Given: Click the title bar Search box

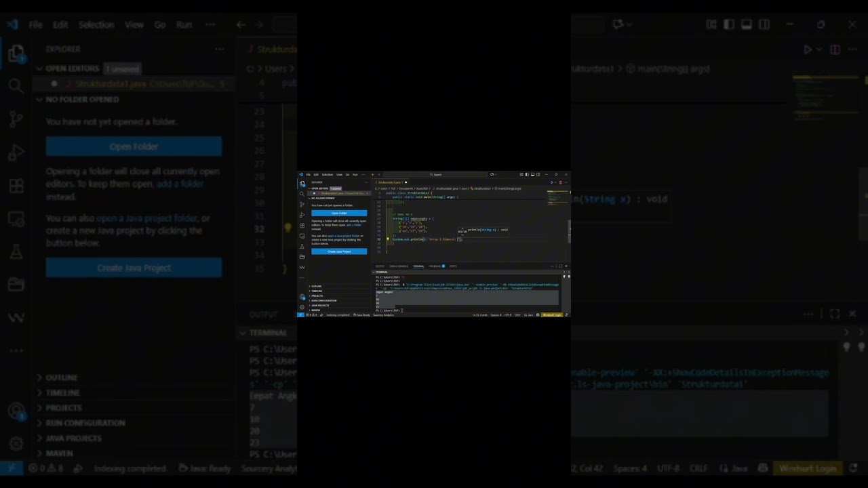Looking at the screenshot, I should (435, 175).
